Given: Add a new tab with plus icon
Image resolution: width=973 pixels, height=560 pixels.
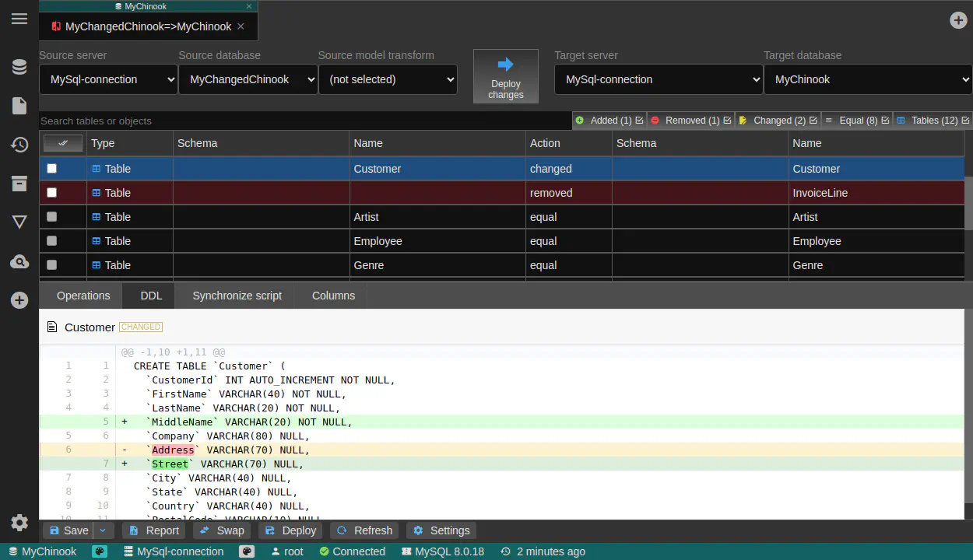Looking at the screenshot, I should tap(958, 20).
